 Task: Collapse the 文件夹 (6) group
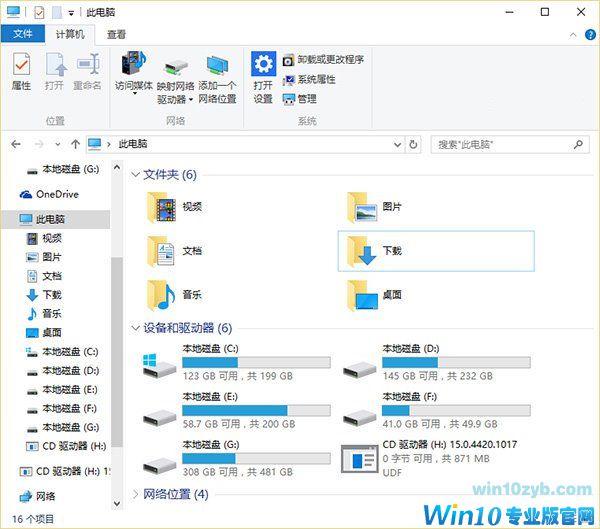click(135, 175)
